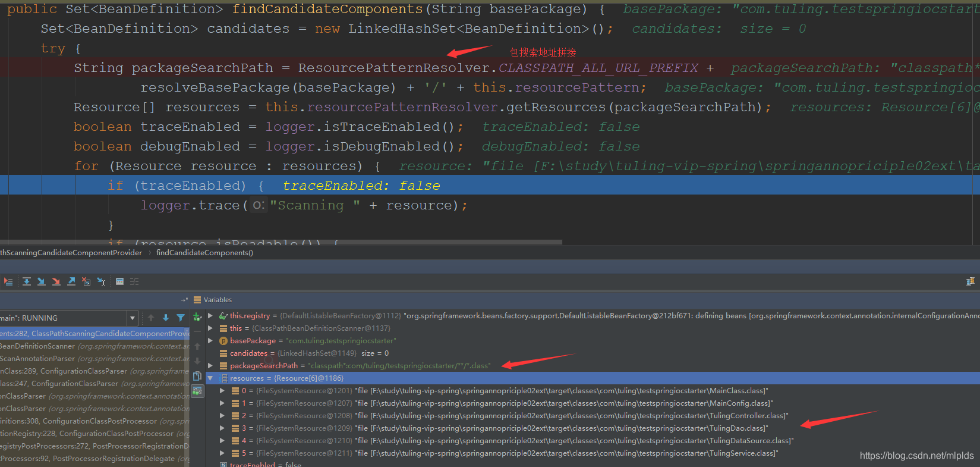Viewport: 980px width, 467px height.
Task: Select the resources variable row
Action: [x=593, y=378]
